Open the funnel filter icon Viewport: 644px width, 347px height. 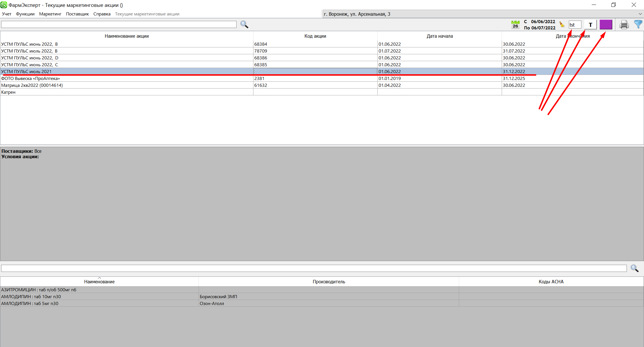tap(638, 25)
